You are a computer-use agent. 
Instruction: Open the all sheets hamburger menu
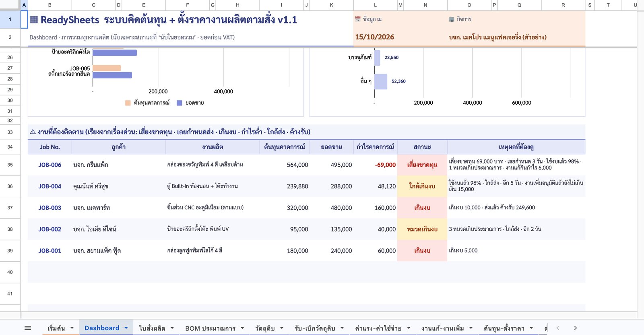28,328
